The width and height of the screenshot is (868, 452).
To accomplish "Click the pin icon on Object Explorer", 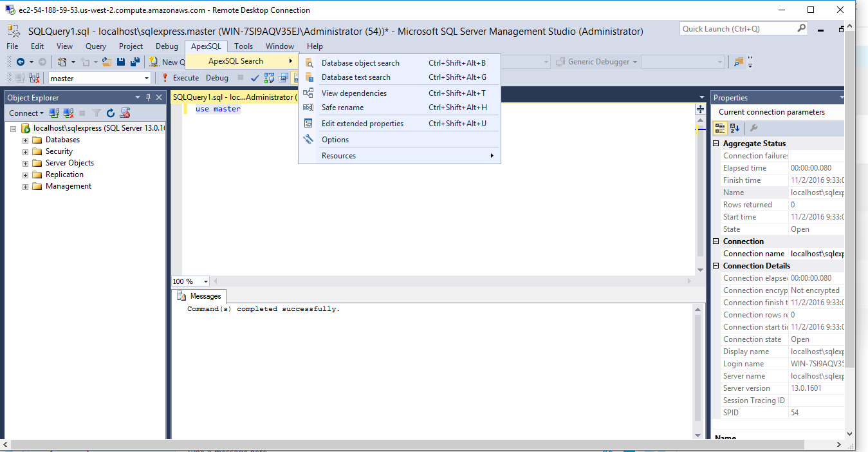I will (x=148, y=97).
